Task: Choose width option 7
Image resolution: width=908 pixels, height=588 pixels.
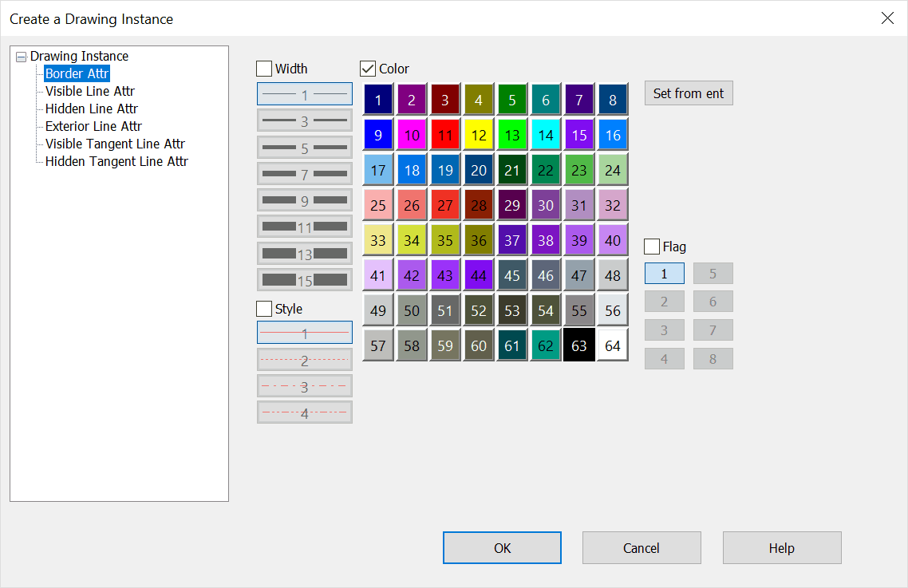Action: [x=304, y=173]
